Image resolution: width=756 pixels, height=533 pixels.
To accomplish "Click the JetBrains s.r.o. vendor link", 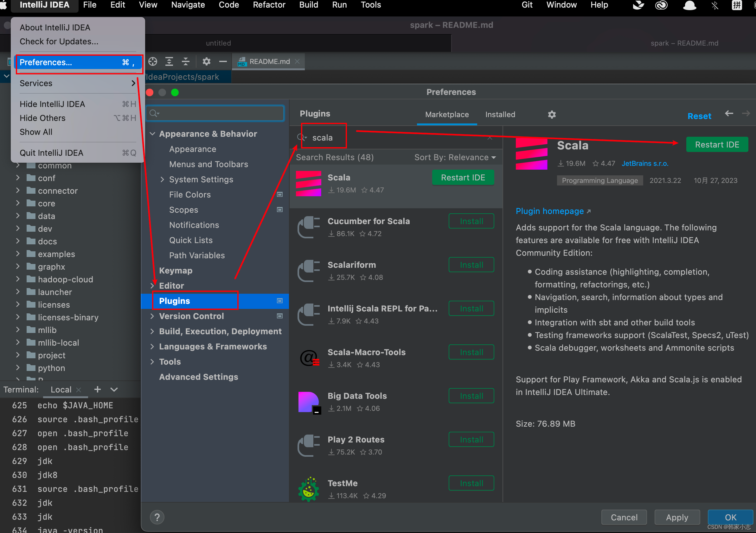I will coord(644,164).
